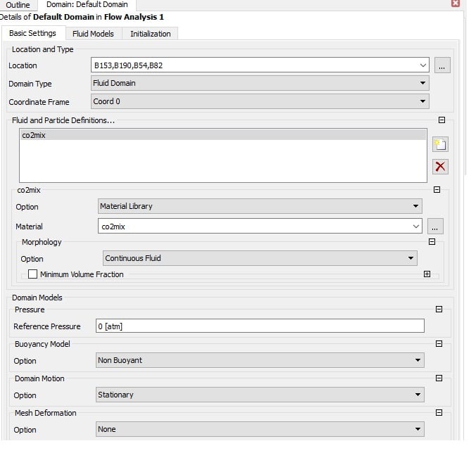Open the Coordinate Frame dropdown

point(260,101)
